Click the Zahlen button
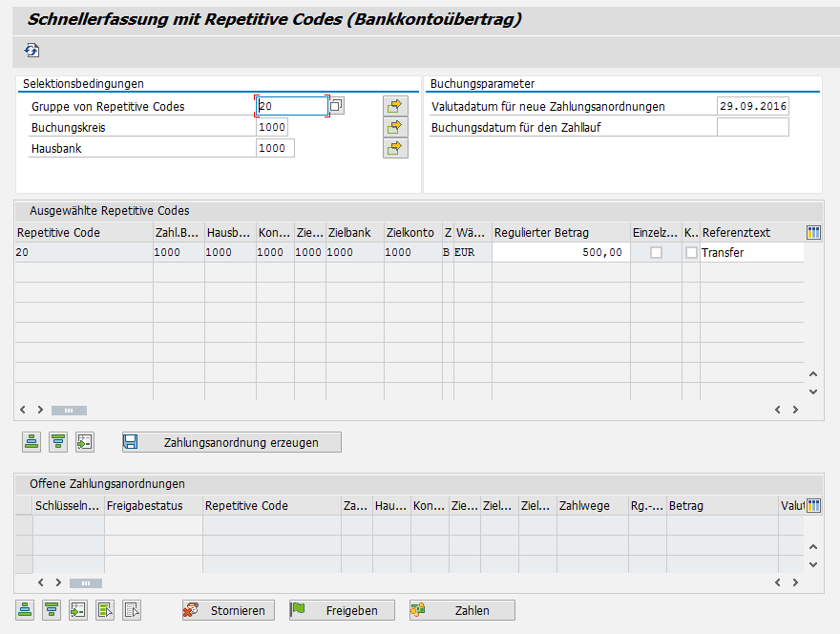Screen dimensions: 840x634 point(462,610)
